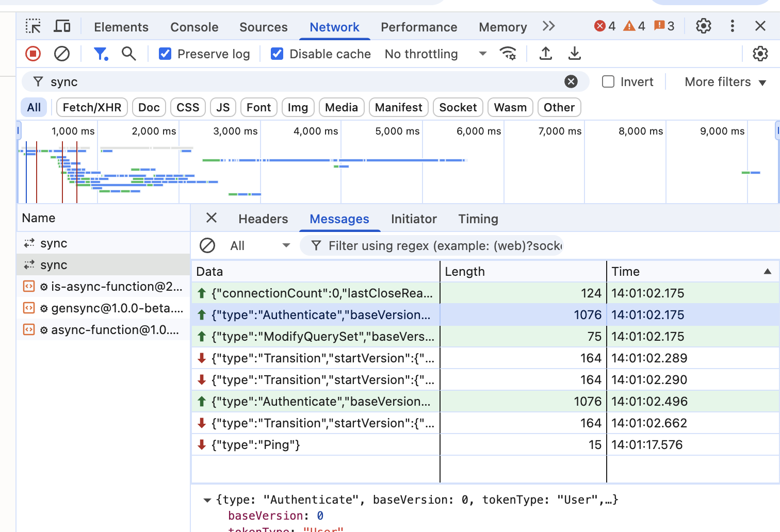Clear all WebSocket messages icon
The height and width of the screenshot is (532, 780).
[x=207, y=245]
